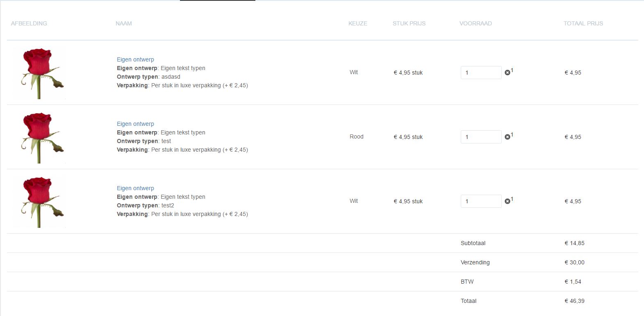Click the first rose product thumbnail
This screenshot has width=644, height=316.
click(x=39, y=73)
